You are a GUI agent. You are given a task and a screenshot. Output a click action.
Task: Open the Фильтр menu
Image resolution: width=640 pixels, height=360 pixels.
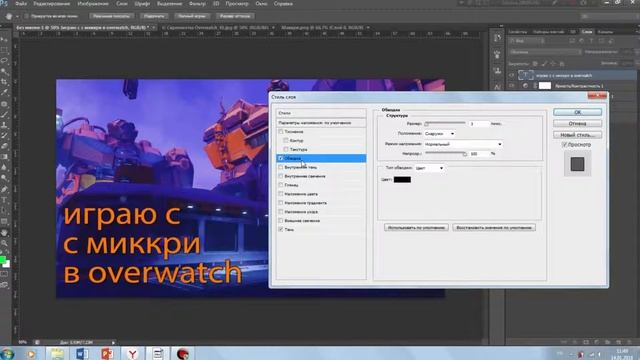(x=198, y=4)
